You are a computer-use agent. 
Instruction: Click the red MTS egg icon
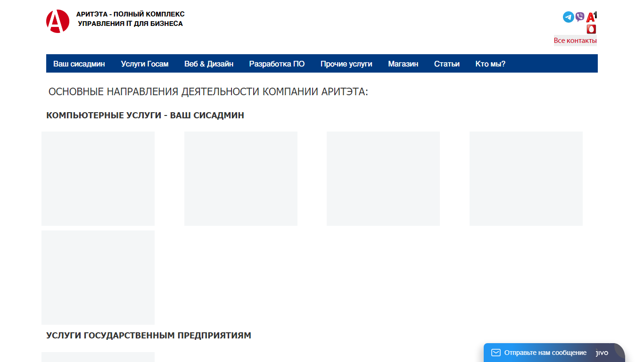coord(591,29)
